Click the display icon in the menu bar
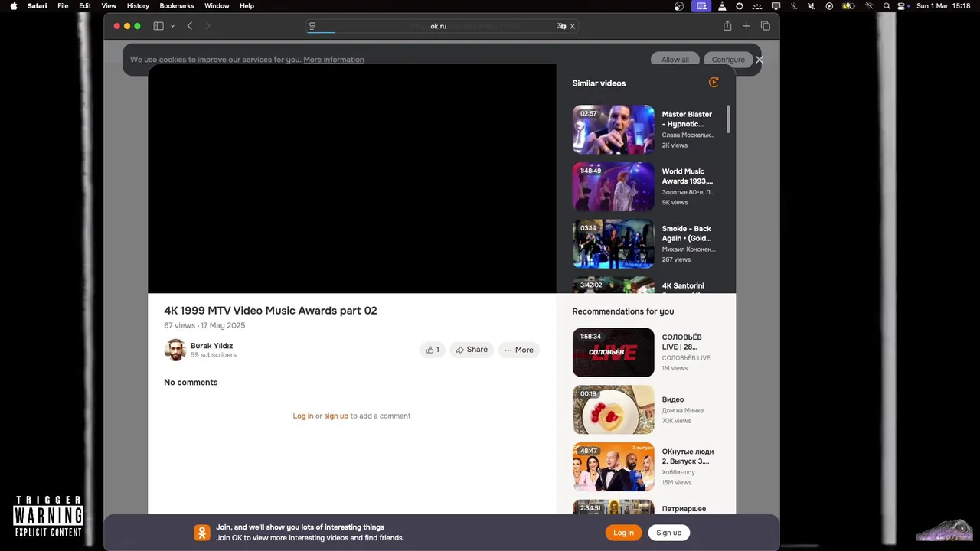The image size is (980, 551). point(776,5)
